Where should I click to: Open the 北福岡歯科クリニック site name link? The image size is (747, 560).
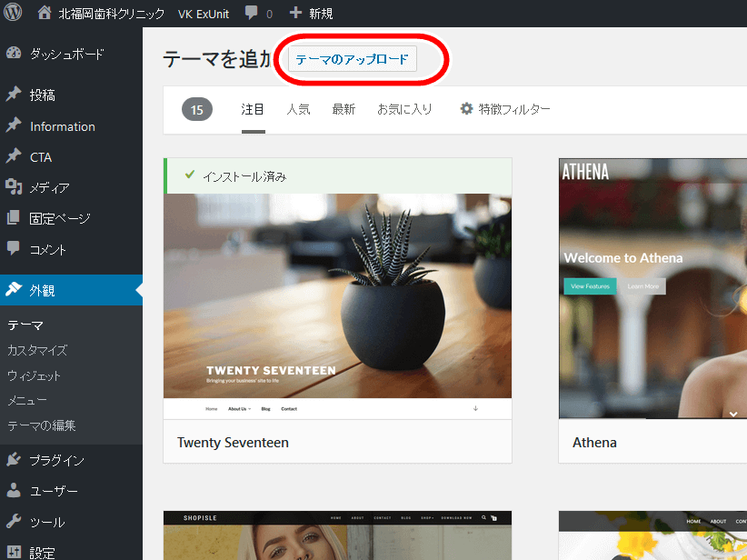111,14
